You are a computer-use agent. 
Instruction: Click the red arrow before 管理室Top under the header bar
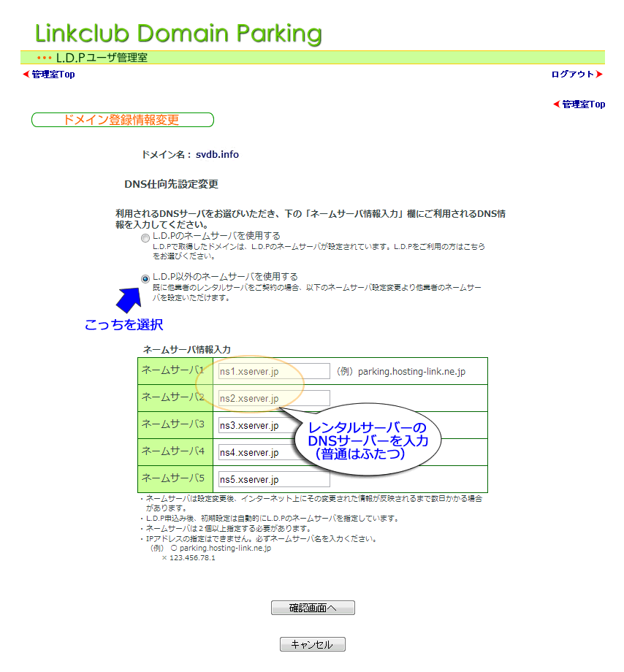[x=26, y=75]
